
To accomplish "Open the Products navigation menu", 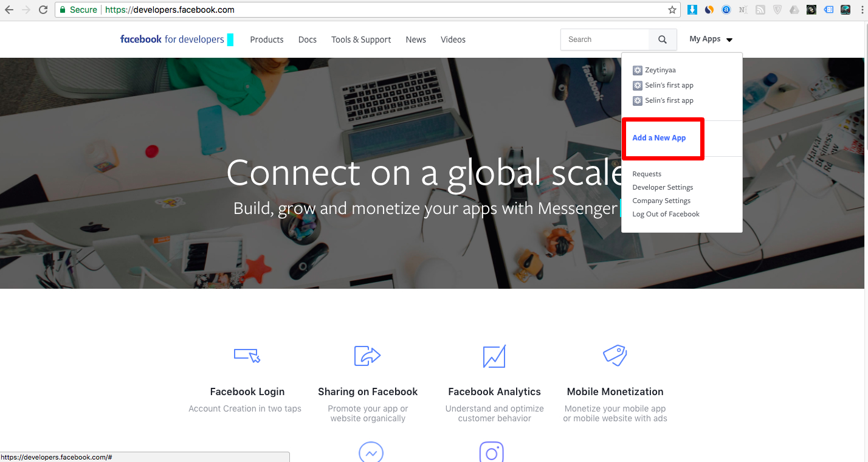I will tap(267, 40).
